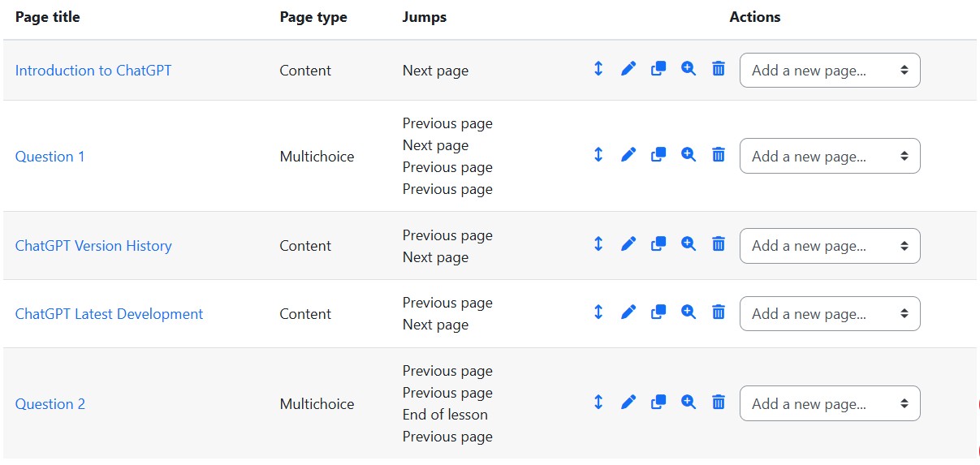Viewport: 980px width, 465px height.
Task: Delete the Question 1 page
Action: (x=719, y=155)
